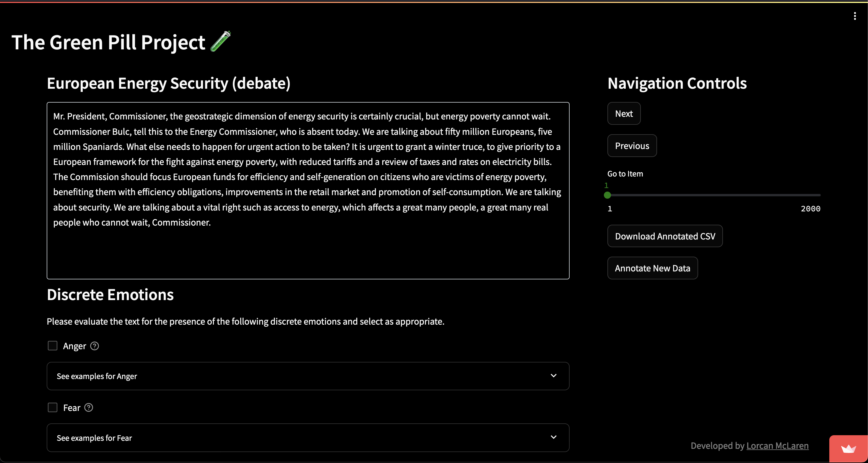
Task: Click the Discrete Emotions heading
Action: coord(110,294)
